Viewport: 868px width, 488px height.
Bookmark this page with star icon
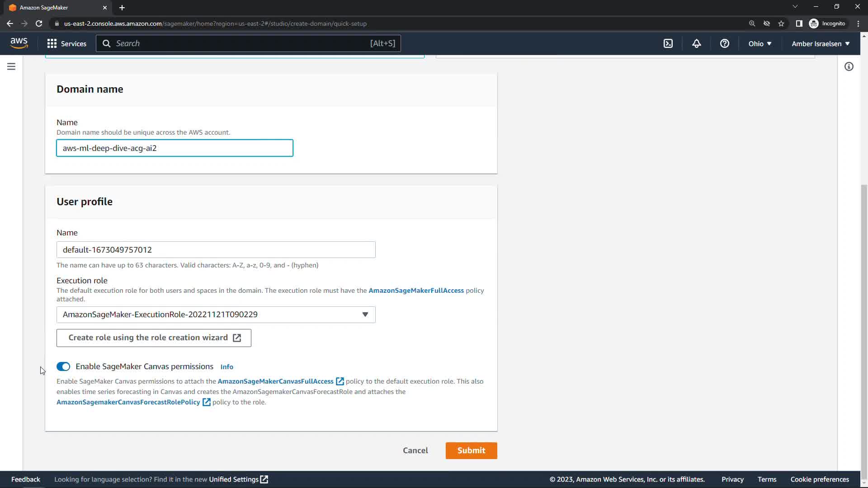pyautogui.click(x=781, y=23)
